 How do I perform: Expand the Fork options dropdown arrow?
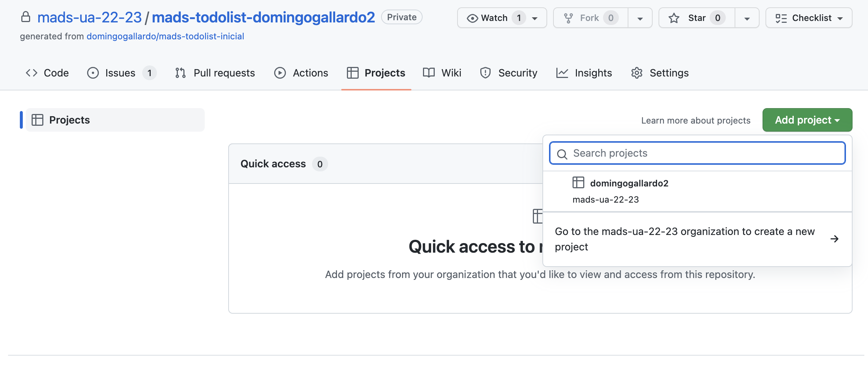(640, 18)
